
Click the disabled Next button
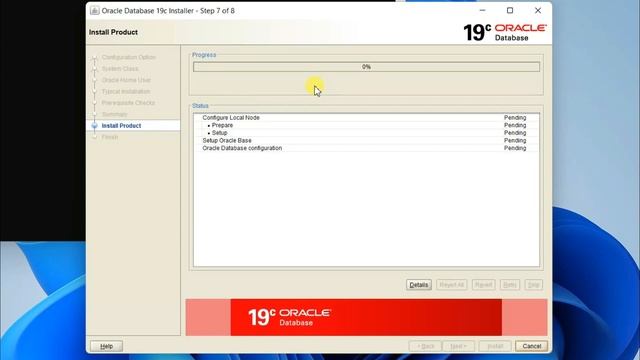pyautogui.click(x=458, y=346)
